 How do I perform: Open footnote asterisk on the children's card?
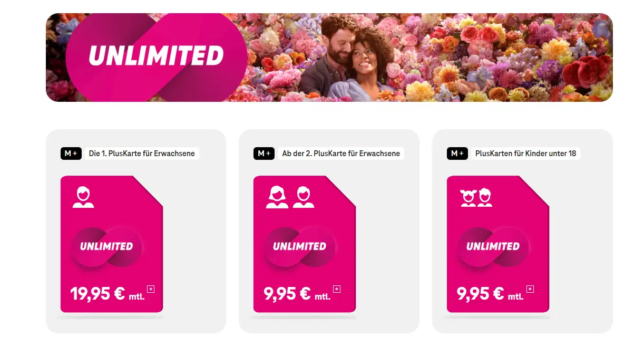pyautogui.click(x=530, y=289)
